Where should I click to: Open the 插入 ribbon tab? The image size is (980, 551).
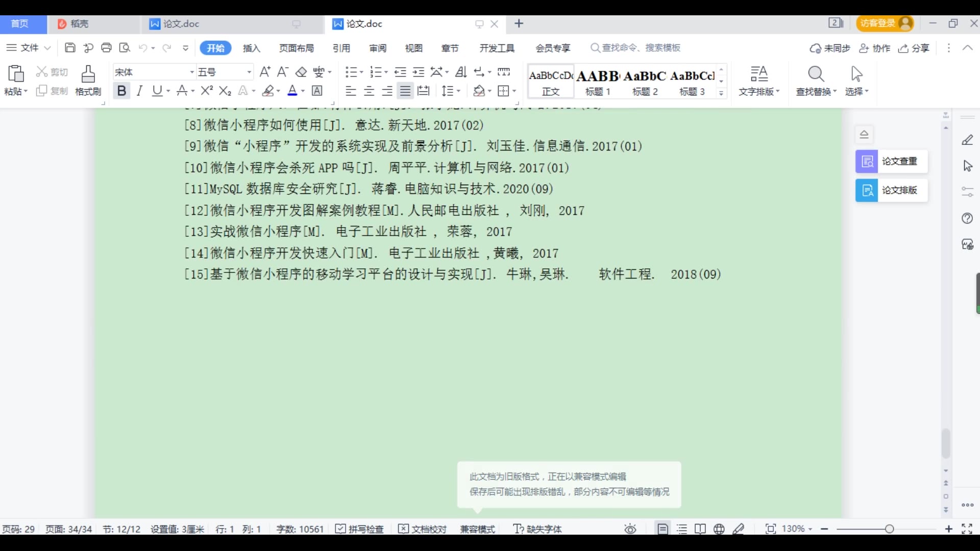pyautogui.click(x=252, y=48)
